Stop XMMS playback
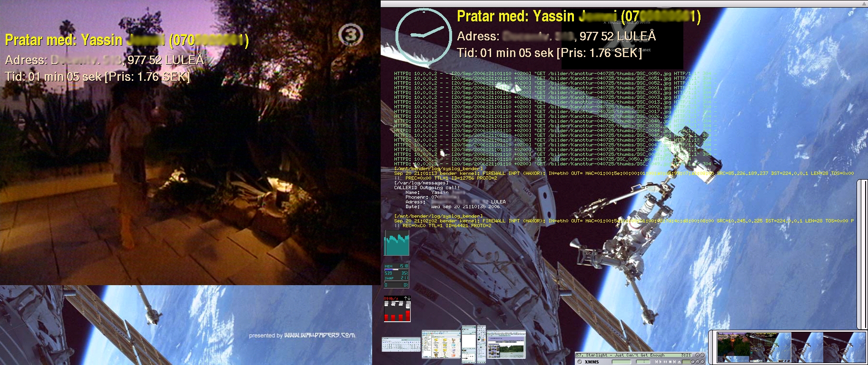This screenshot has height=365, width=868. tap(670, 362)
